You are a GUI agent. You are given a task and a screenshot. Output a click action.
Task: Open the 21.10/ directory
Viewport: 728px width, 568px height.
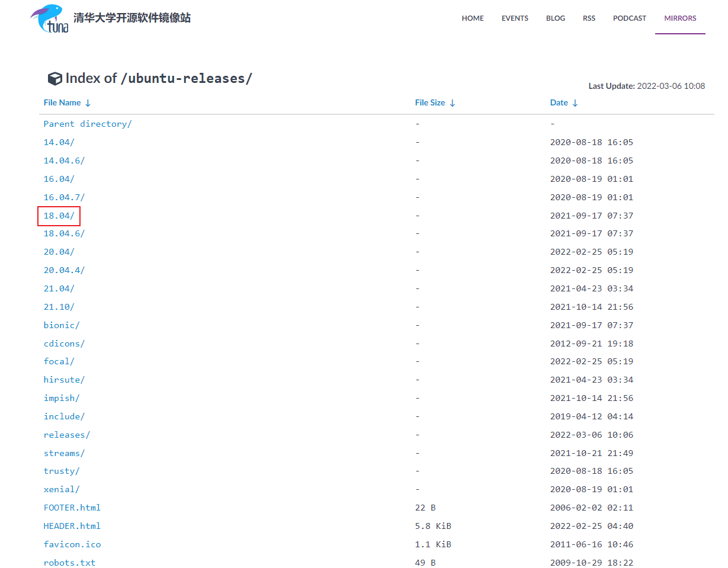(59, 307)
